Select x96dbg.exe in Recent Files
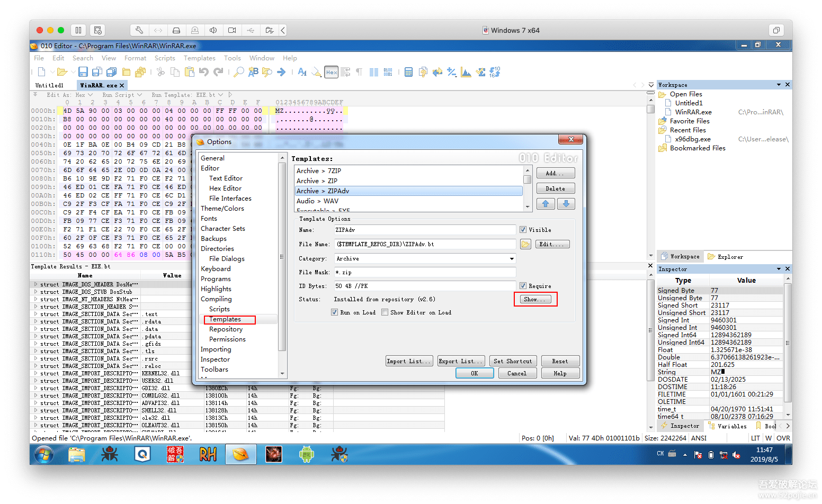The image size is (822, 504). 693,139
